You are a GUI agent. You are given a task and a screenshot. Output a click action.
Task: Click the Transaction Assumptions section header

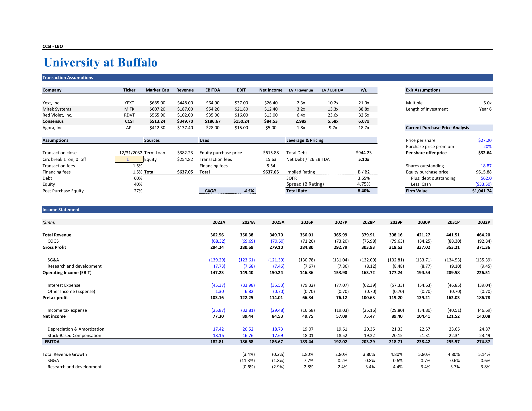(x=267, y=77)
